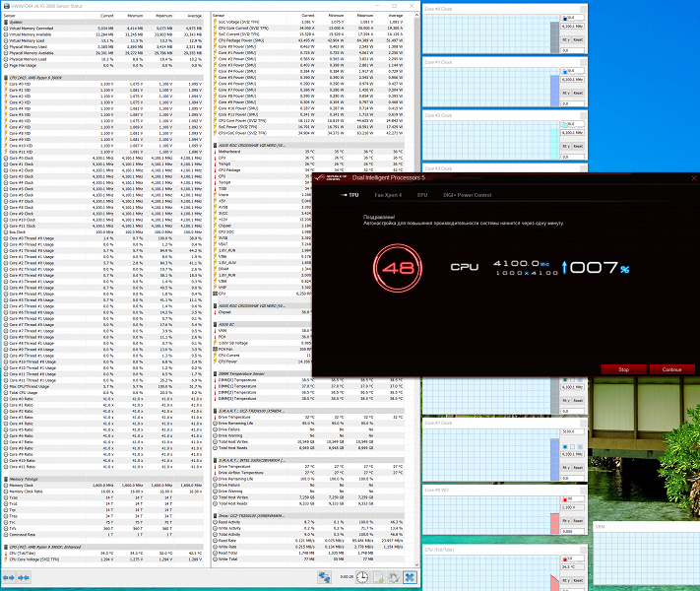Click Reset in Core #7 Clock graph
The image size is (700, 591).
(x=578, y=467)
